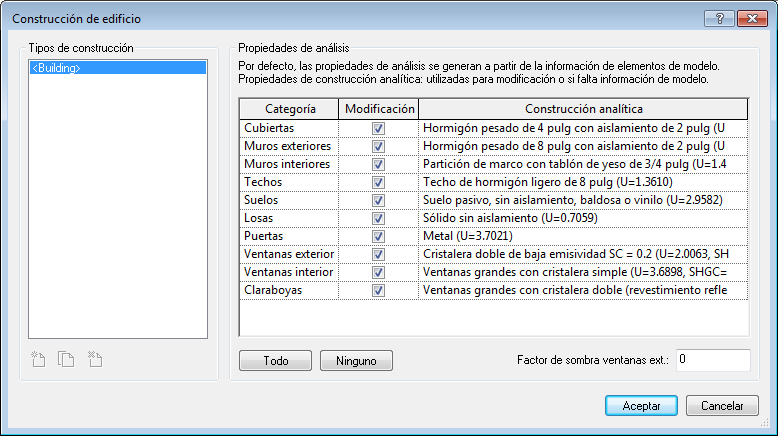
Task: Click the delete construction type icon
Action: pos(95,359)
